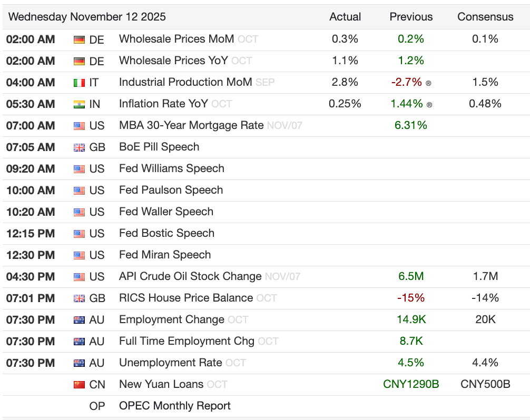Click the 07:01 PM time cell
The image size is (530, 420).
pyautogui.click(x=31, y=298)
